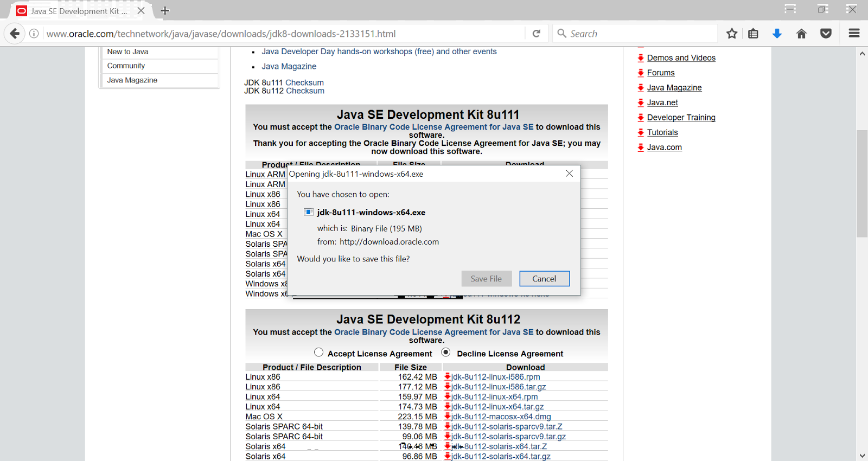
Task: Open the Java.net link
Action: pos(662,103)
